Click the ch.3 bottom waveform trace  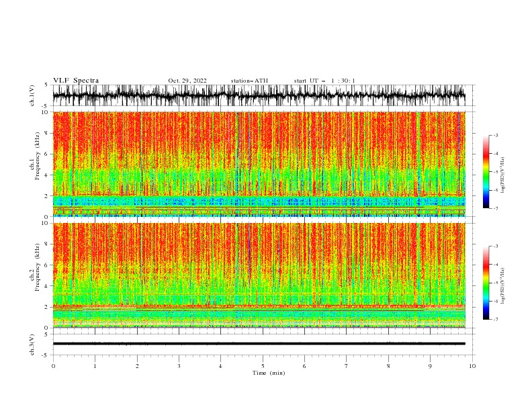click(259, 344)
